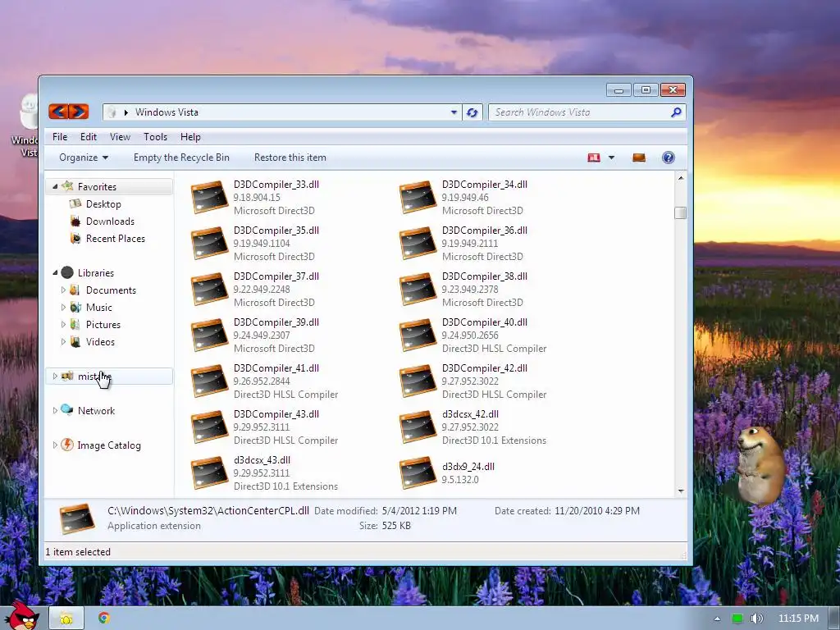Show hidden tray icons arrow
The width and height of the screenshot is (840, 630).
pos(717,619)
